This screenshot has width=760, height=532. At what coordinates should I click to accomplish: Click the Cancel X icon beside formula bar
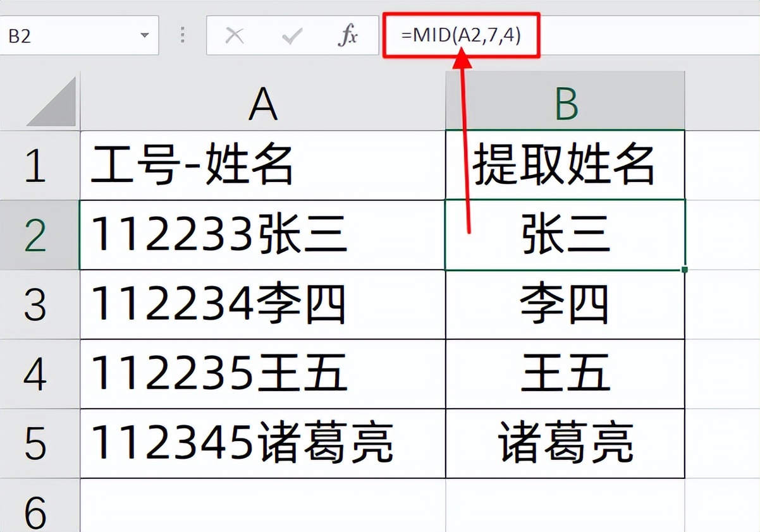pyautogui.click(x=235, y=35)
